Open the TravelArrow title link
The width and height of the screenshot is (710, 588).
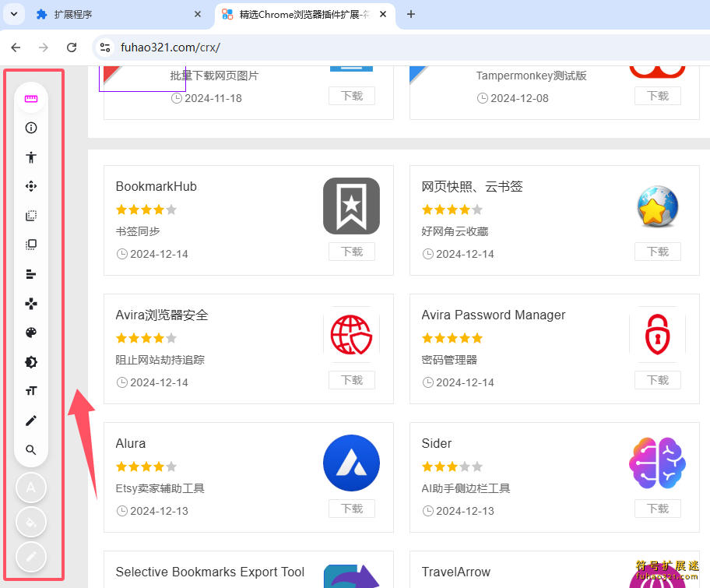[456, 572]
